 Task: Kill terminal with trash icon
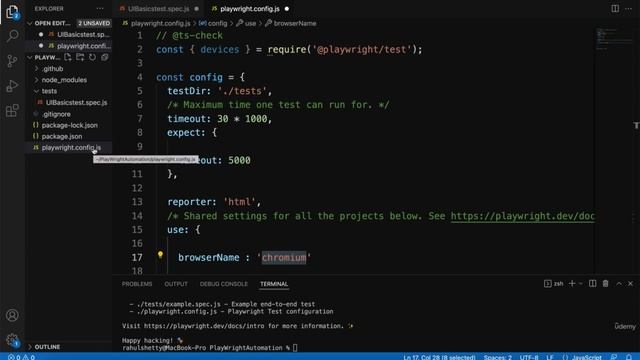tap(605, 284)
